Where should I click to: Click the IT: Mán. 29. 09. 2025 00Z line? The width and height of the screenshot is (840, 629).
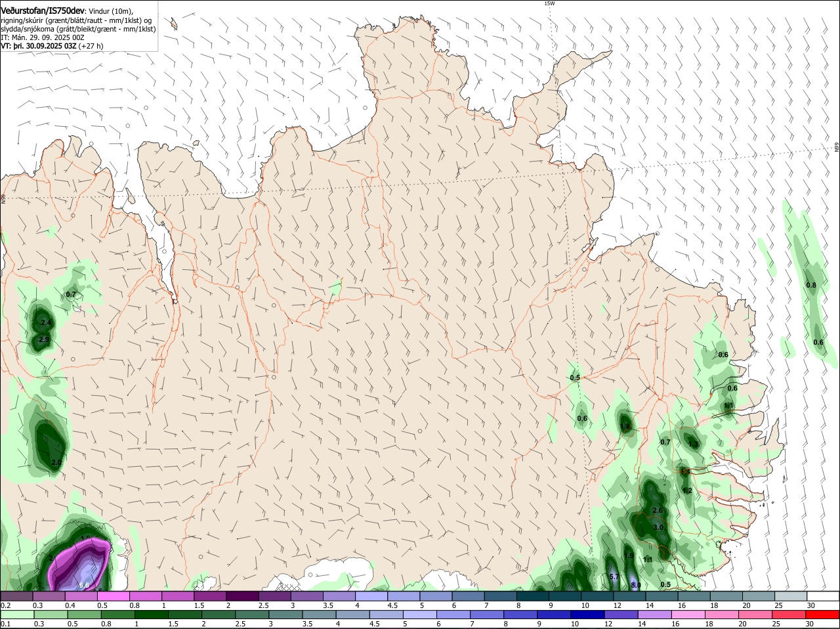[43, 37]
